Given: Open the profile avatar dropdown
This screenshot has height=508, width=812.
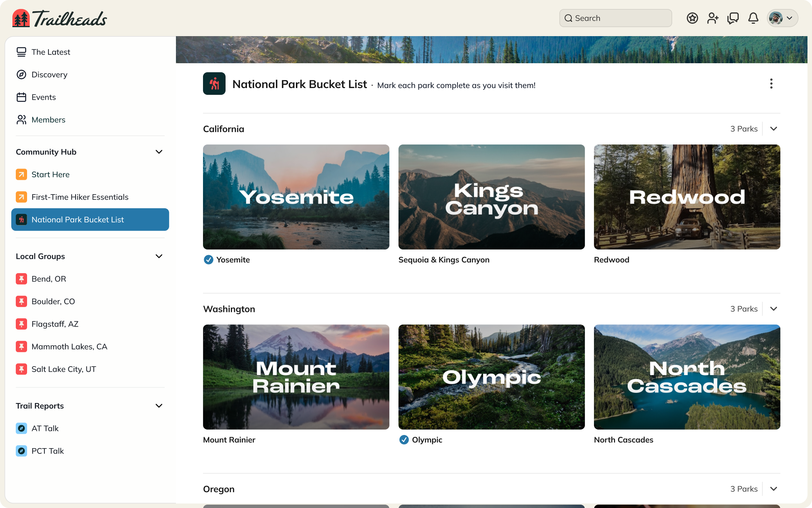Looking at the screenshot, I should pyautogui.click(x=782, y=18).
